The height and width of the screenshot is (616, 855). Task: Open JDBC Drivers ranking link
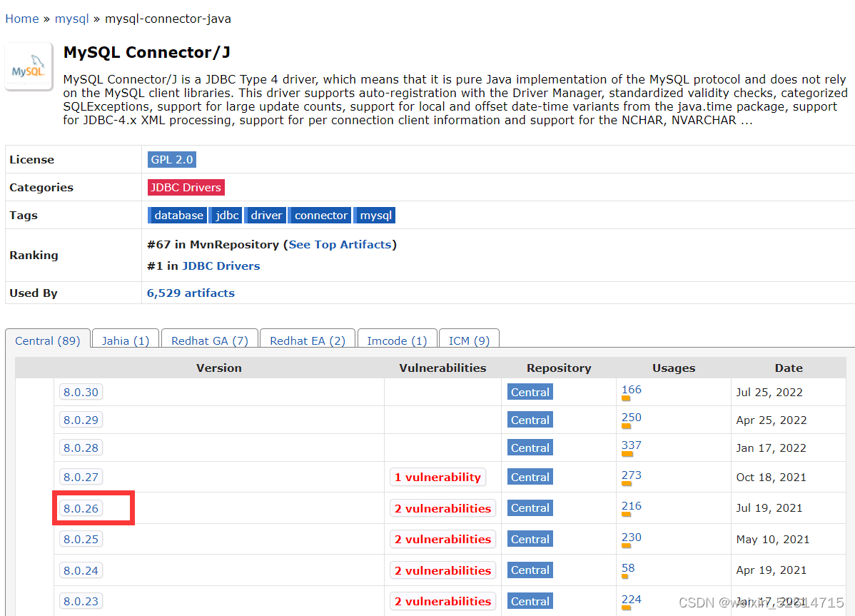coord(221,266)
